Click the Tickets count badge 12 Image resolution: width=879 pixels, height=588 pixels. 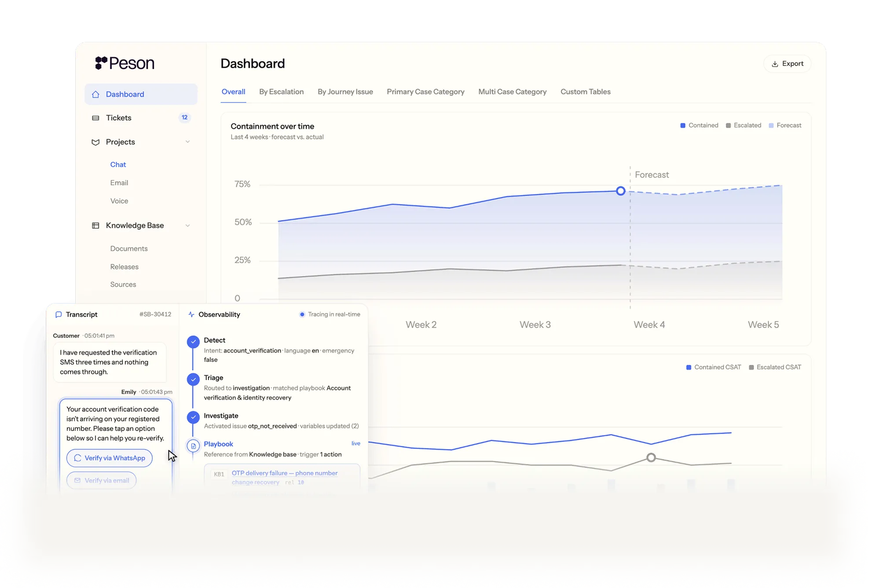[x=185, y=117]
